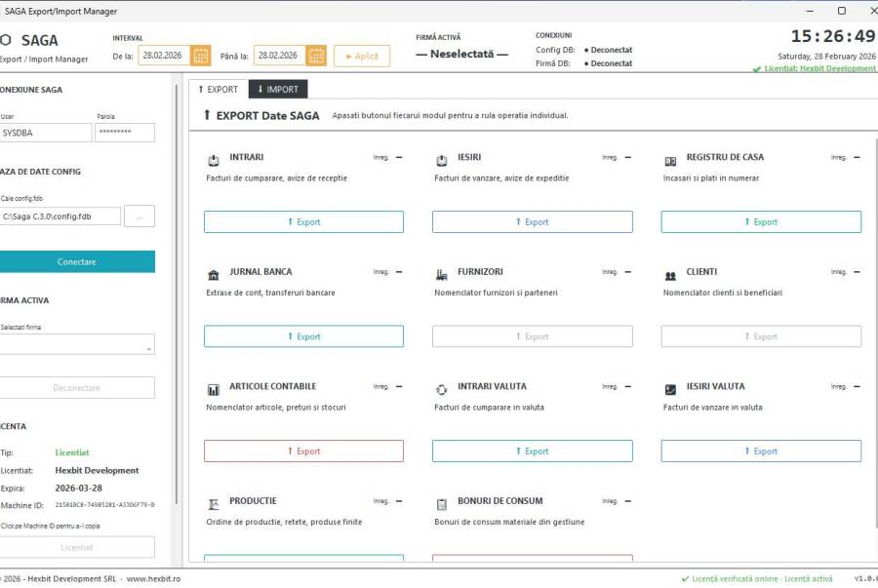Open the 'Până la' date calendar picker
Screen dimensions: 878x588
[x=316, y=56]
